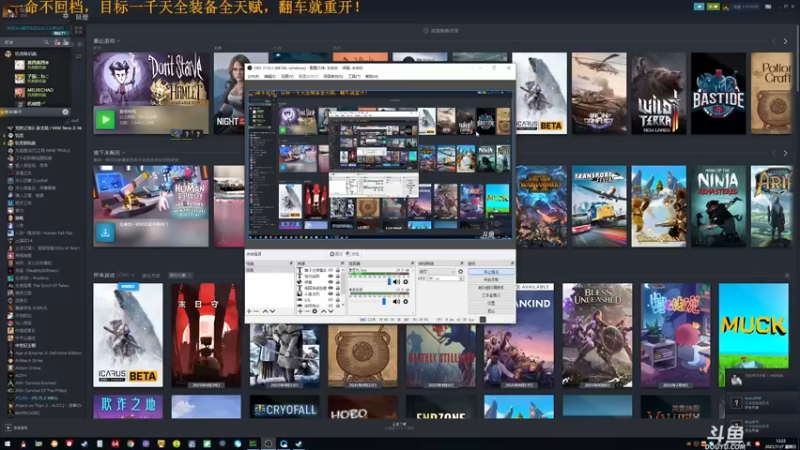Download Human Fall Flat with blue button

105,233
